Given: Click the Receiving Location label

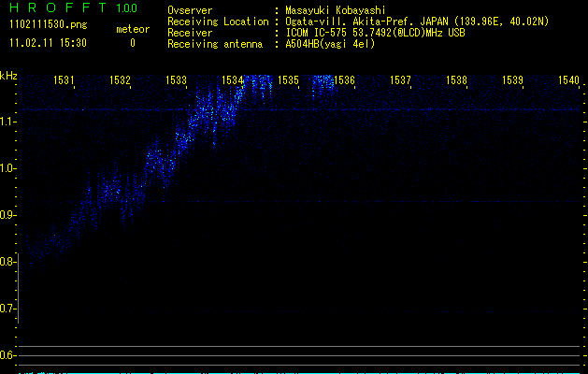Looking at the screenshot, I should [x=218, y=22].
